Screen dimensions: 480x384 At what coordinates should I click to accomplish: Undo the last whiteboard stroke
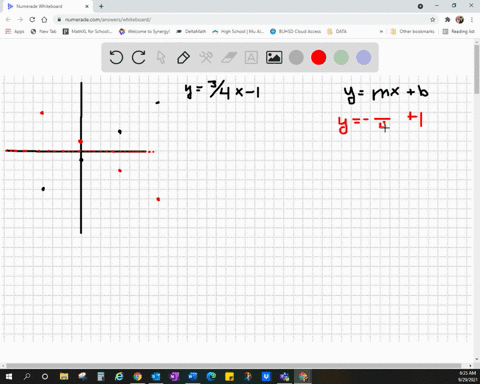click(x=116, y=57)
